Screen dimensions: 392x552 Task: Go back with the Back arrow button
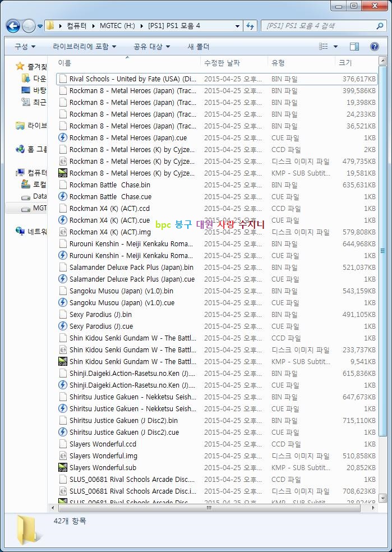coord(13,26)
